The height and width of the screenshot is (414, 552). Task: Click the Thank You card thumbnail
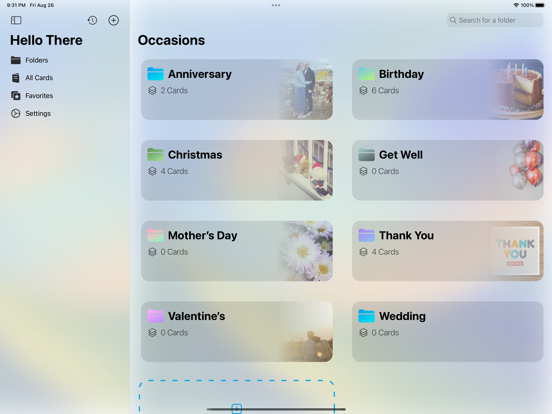516,251
